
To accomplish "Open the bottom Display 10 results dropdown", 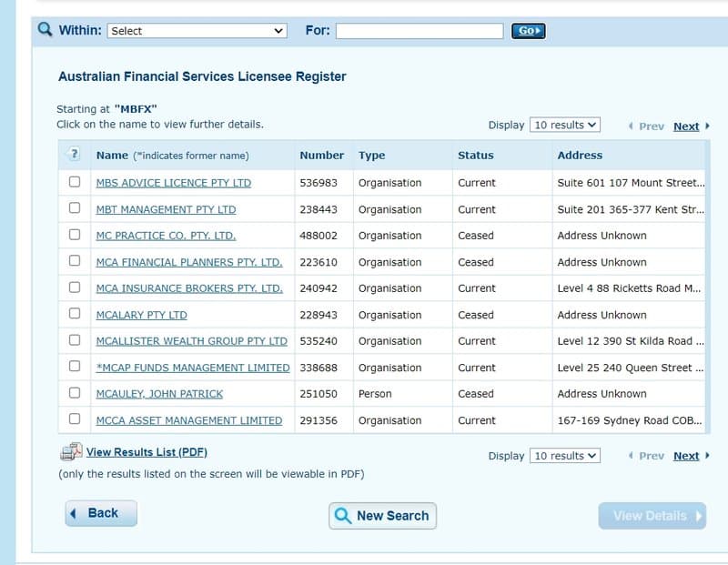I will (564, 456).
